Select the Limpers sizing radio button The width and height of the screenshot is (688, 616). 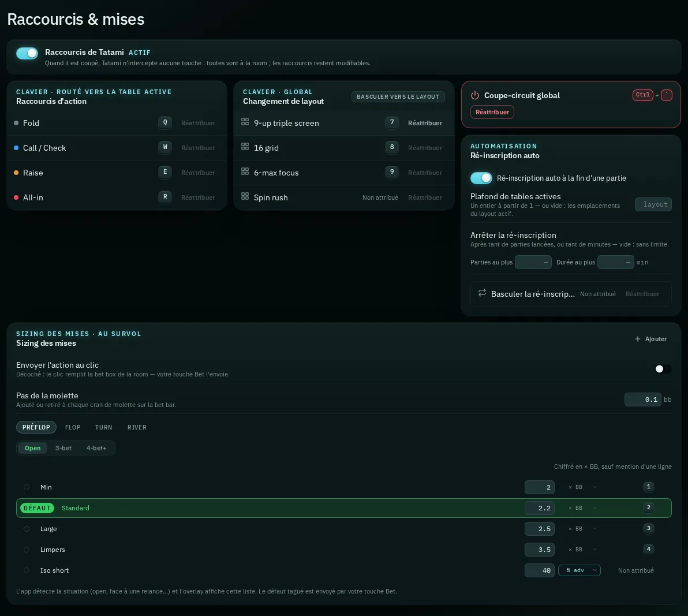coord(27,550)
